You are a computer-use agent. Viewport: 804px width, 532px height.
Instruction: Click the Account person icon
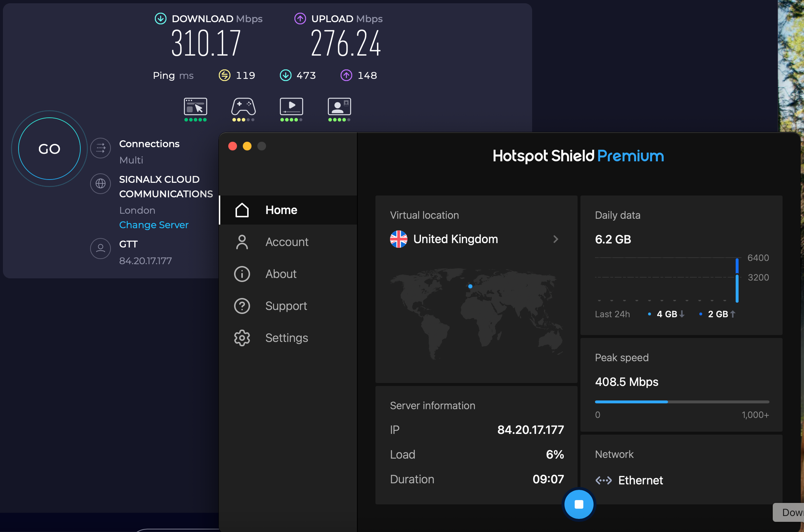click(x=242, y=242)
